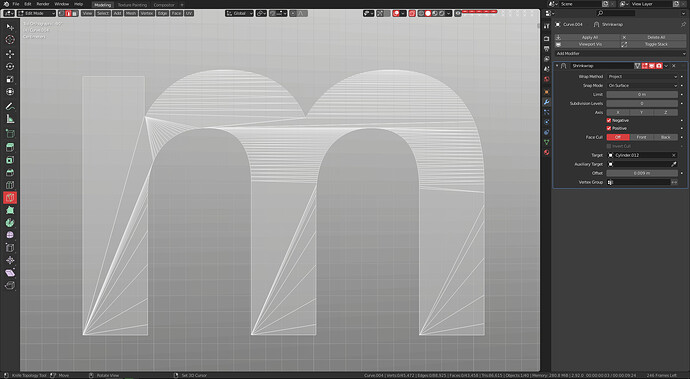Open the Render menu

click(43, 4)
